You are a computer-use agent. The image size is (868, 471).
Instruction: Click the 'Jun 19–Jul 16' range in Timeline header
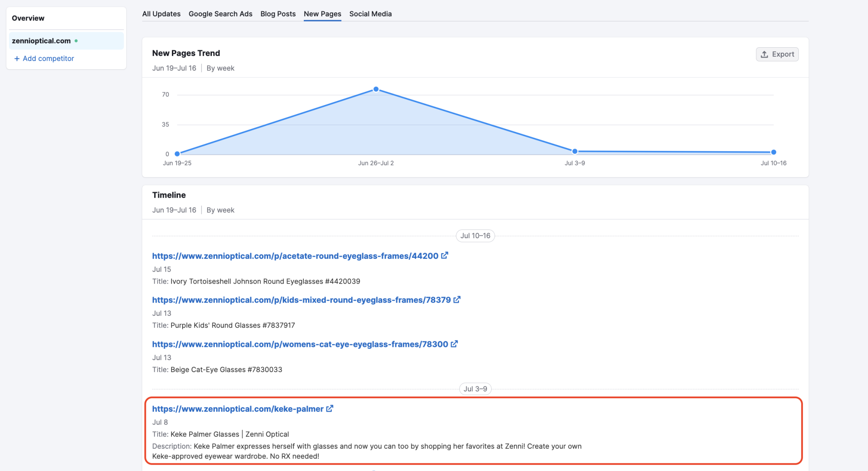pos(174,210)
